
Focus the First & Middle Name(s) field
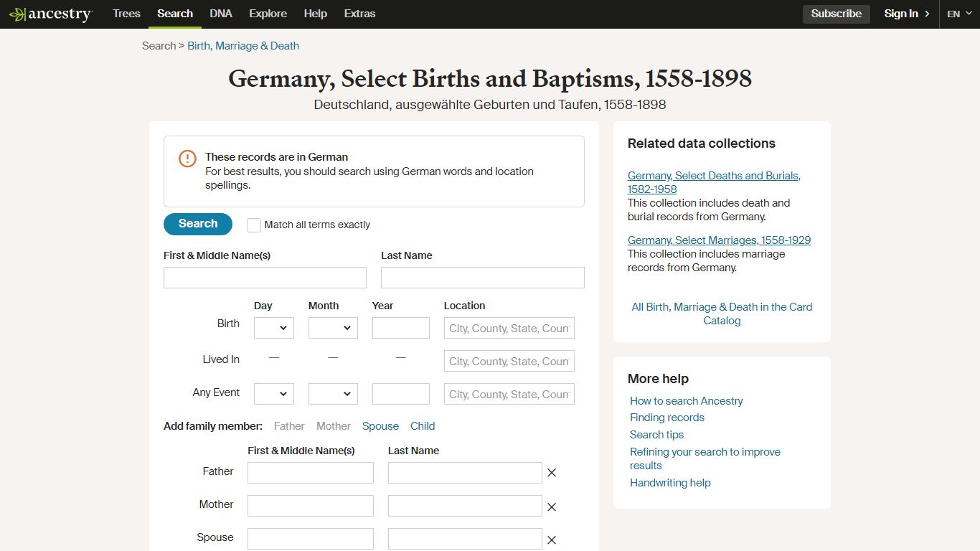[x=265, y=278]
